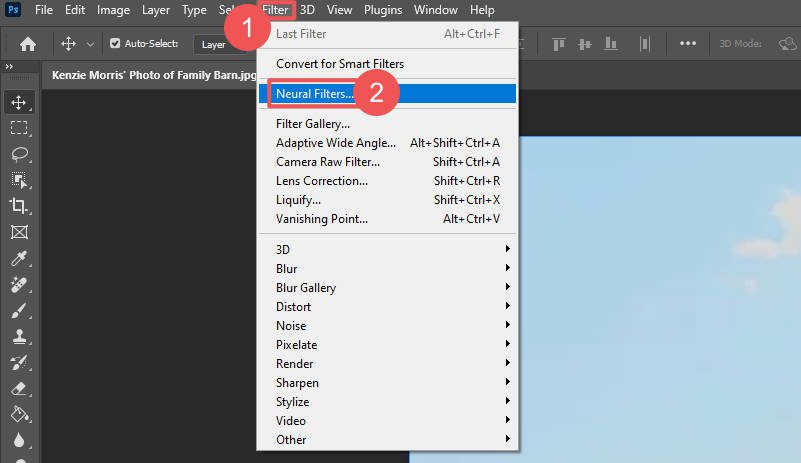801x463 pixels.
Task: Open the Type menu
Action: click(x=194, y=10)
